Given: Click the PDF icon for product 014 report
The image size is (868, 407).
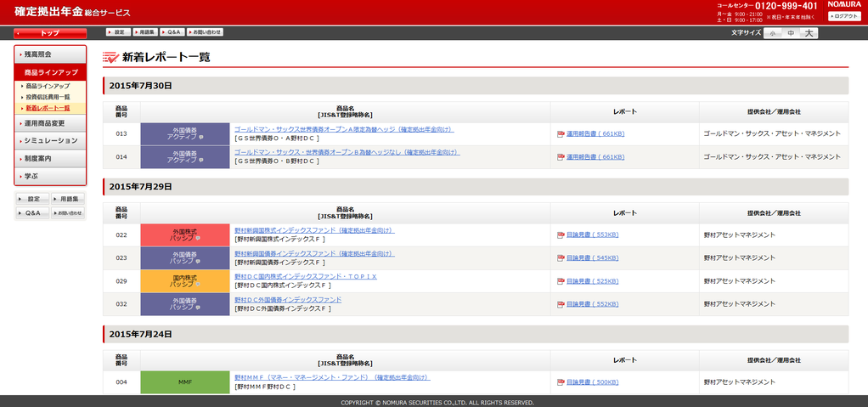Looking at the screenshot, I should click(561, 157).
